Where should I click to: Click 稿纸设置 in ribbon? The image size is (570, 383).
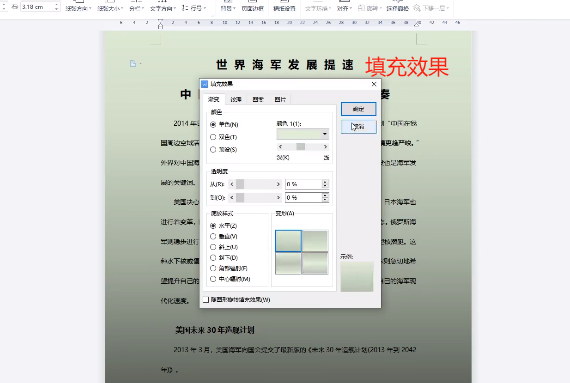(284, 8)
